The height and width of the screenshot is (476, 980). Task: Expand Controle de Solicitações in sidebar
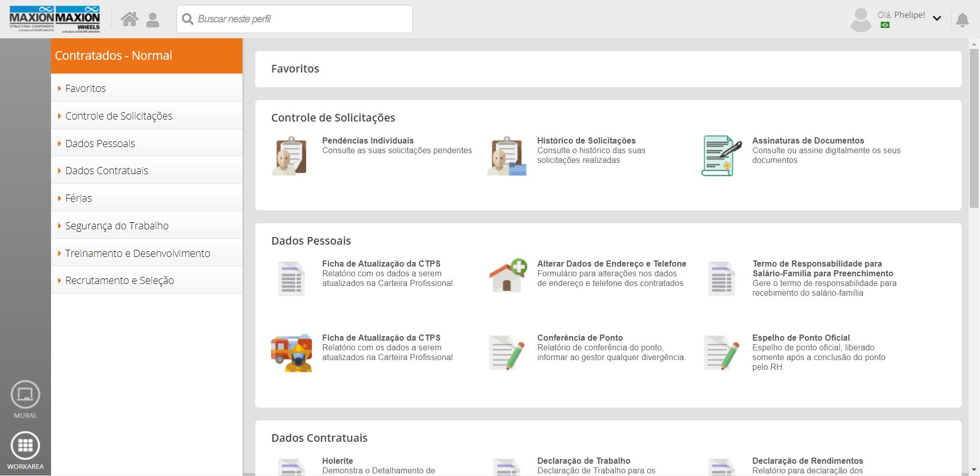tap(146, 116)
